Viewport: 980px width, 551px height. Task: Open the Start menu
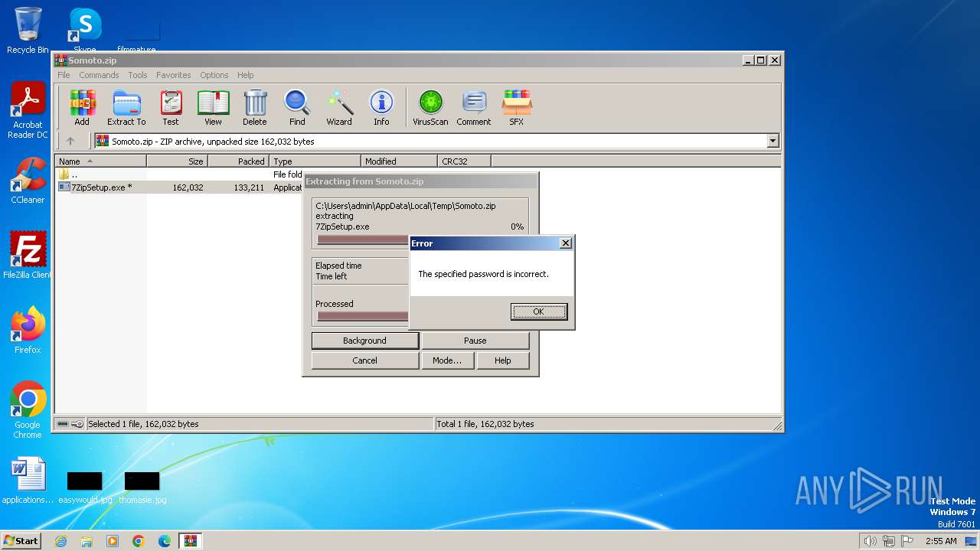[21, 540]
